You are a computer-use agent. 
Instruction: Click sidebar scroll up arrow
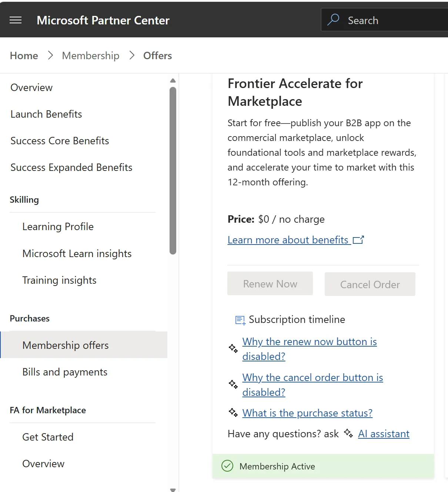[173, 81]
